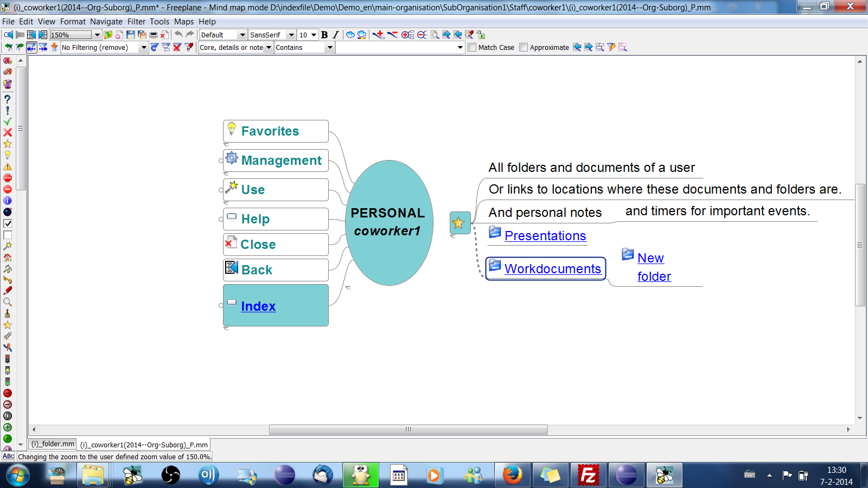
Task: Open the Navigate menu
Action: 106,22
